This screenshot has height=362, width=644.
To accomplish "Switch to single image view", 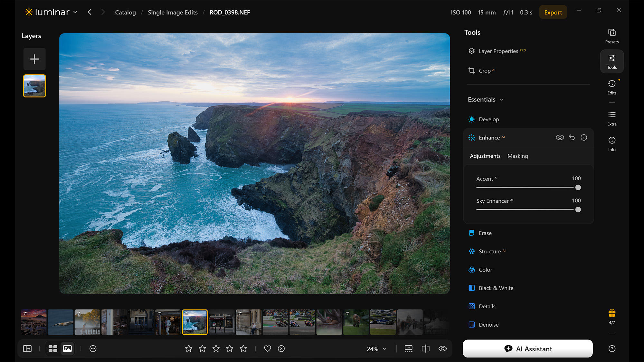I will [67, 348].
